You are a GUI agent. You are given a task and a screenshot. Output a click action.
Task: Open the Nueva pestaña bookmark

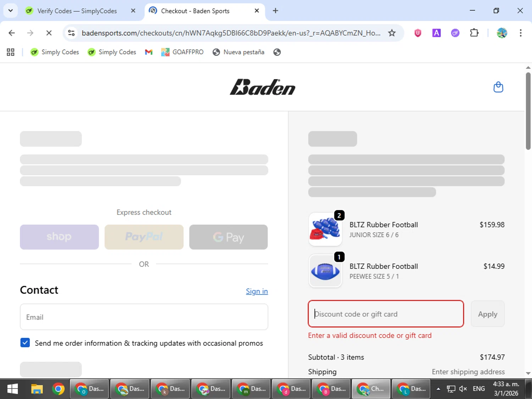click(238, 52)
